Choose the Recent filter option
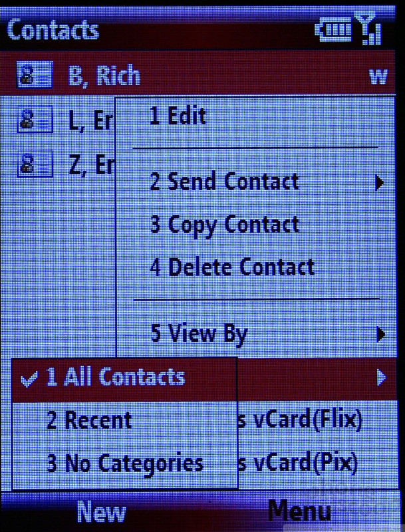The height and width of the screenshot is (532, 405). point(124,421)
